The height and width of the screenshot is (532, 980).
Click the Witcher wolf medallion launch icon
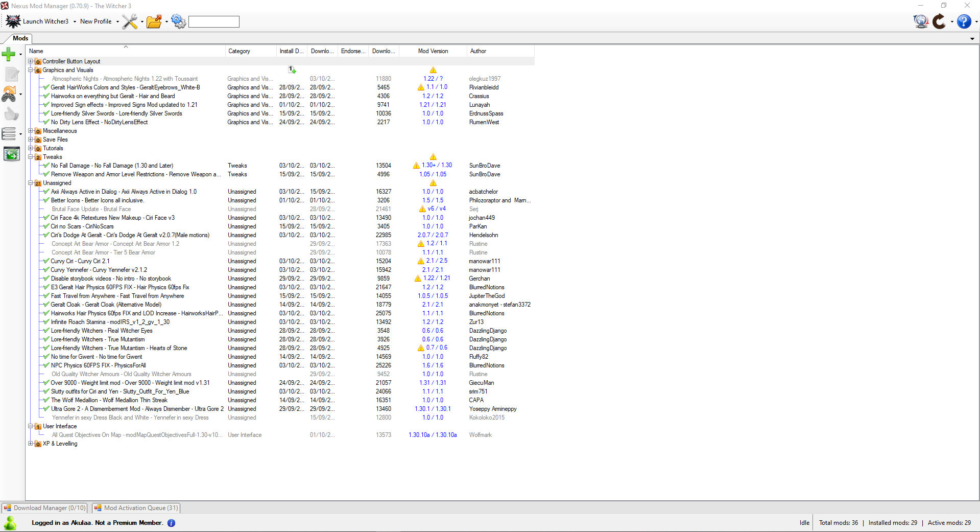coord(13,21)
